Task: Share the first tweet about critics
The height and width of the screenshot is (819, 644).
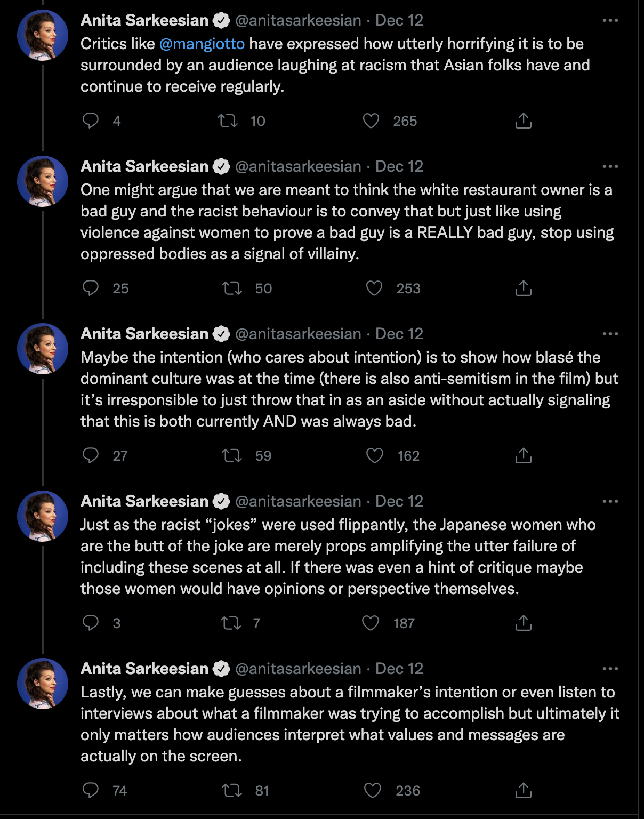Action: pos(524,121)
